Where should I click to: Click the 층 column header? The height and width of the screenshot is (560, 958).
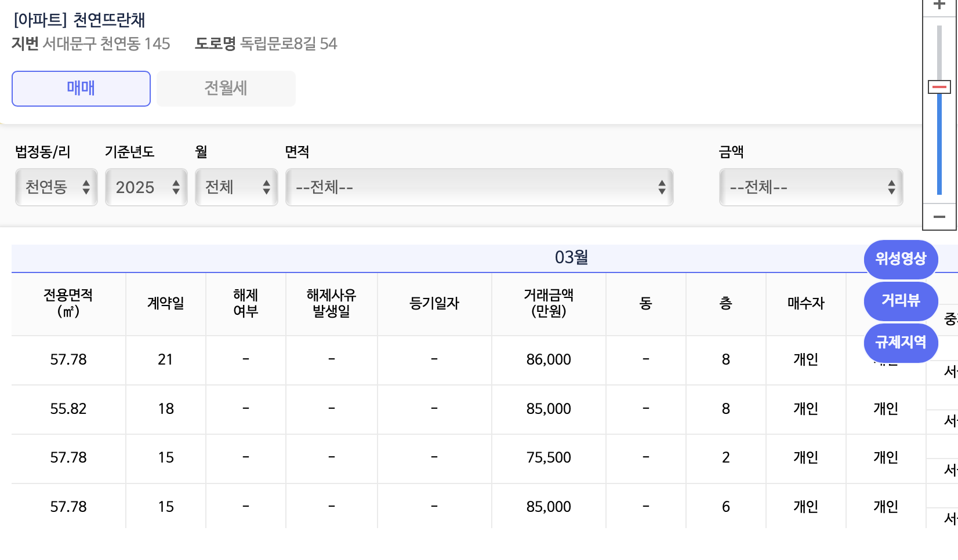pos(726,303)
